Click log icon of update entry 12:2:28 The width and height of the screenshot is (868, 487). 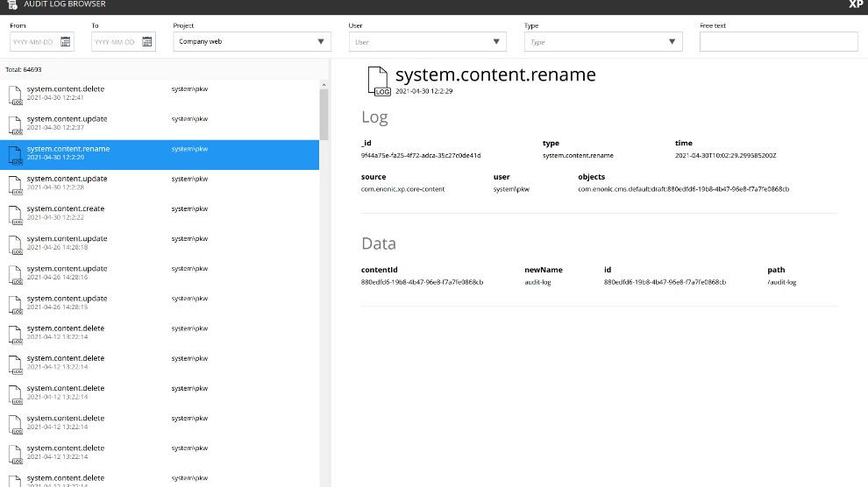[16, 185]
